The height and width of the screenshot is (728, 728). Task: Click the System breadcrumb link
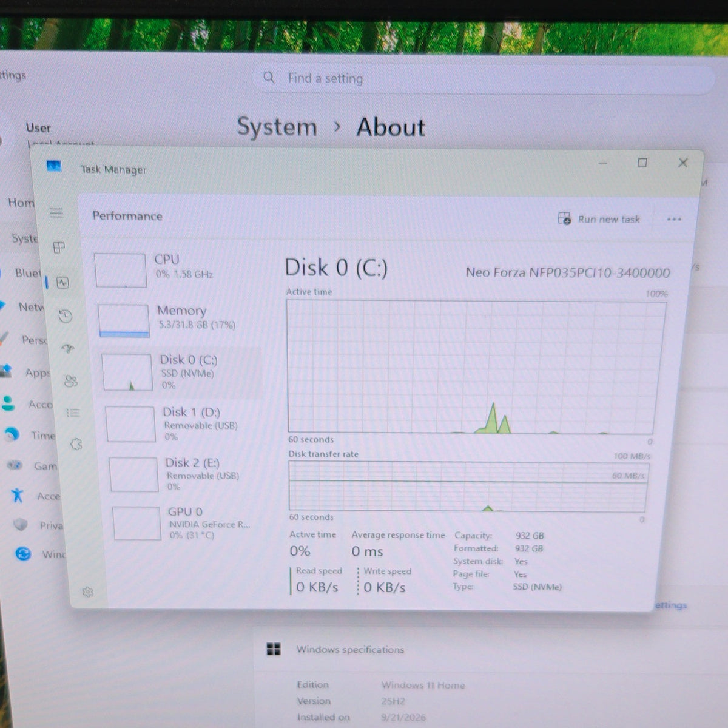[277, 127]
